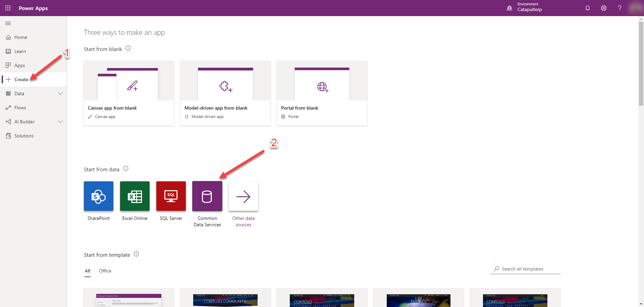The height and width of the screenshot is (307, 644).
Task: Click the 'Canvas app' label under the Canvas card
Action: pyautogui.click(x=105, y=117)
